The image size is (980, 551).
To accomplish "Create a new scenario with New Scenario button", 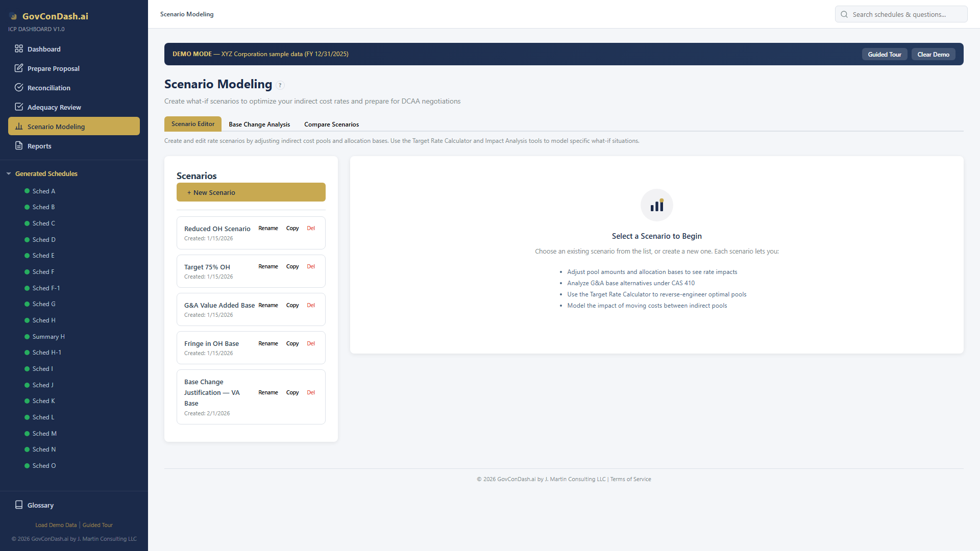I will (x=251, y=192).
